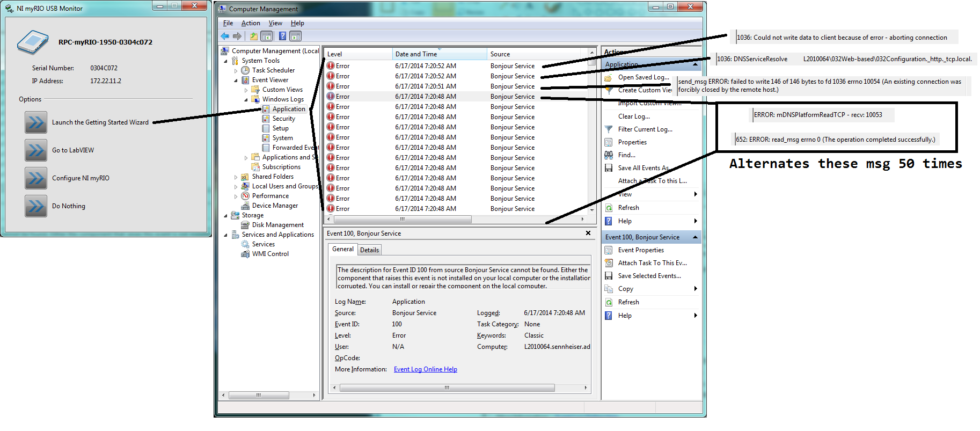The image size is (980, 431).
Task: Open the Event Log Online Help link
Action: pyautogui.click(x=426, y=369)
